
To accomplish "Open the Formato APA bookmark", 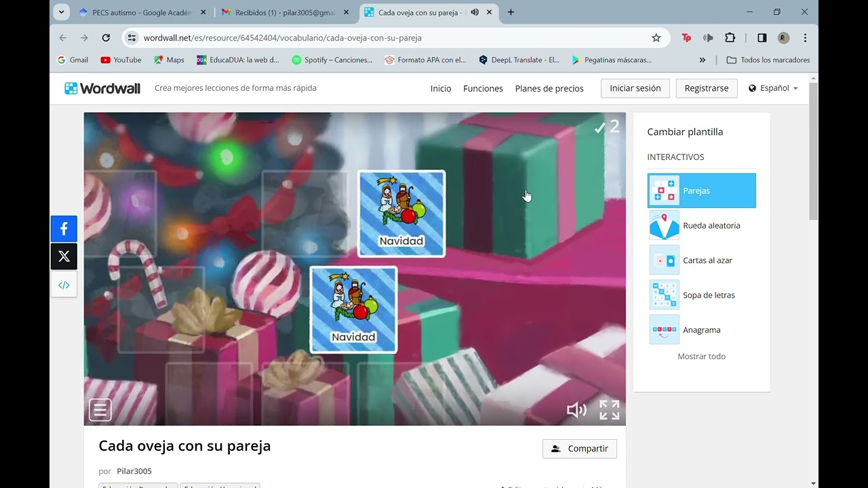I will [426, 60].
